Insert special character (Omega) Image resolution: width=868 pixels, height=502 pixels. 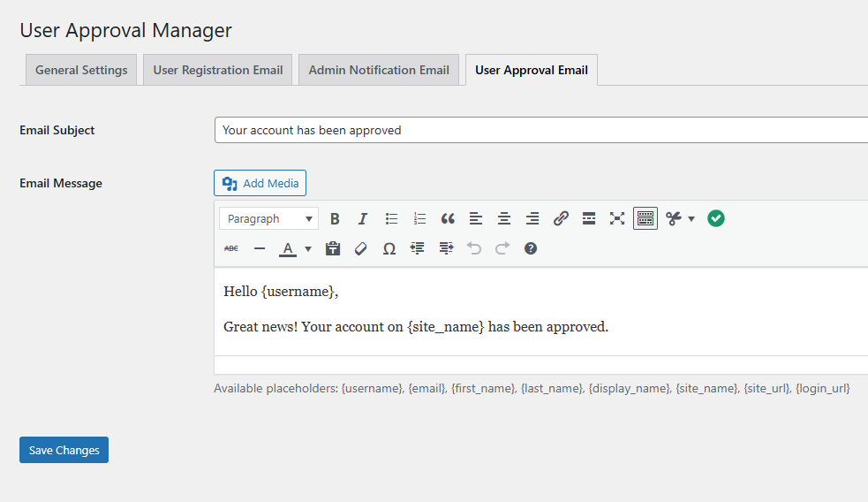[389, 248]
